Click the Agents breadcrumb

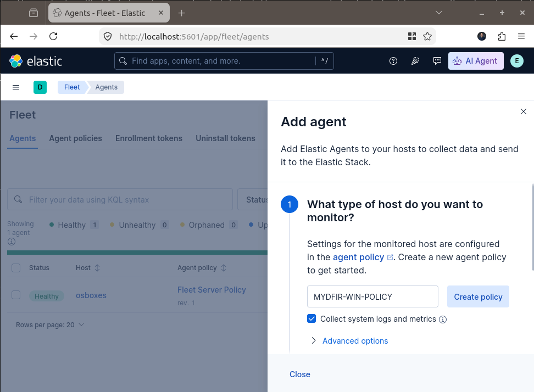(x=106, y=87)
